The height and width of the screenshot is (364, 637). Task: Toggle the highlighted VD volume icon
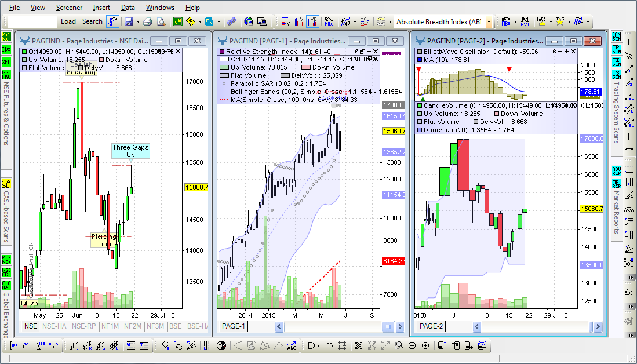tap(312, 21)
